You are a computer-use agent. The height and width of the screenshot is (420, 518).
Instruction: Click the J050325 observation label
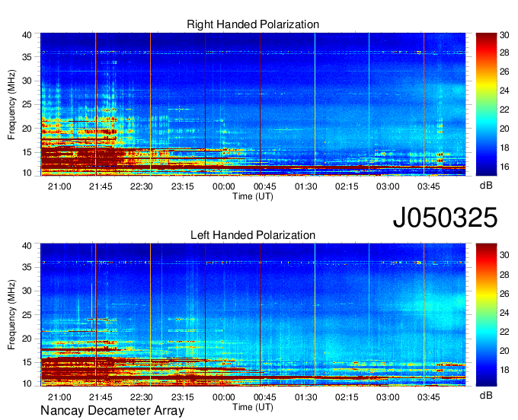coord(445,217)
